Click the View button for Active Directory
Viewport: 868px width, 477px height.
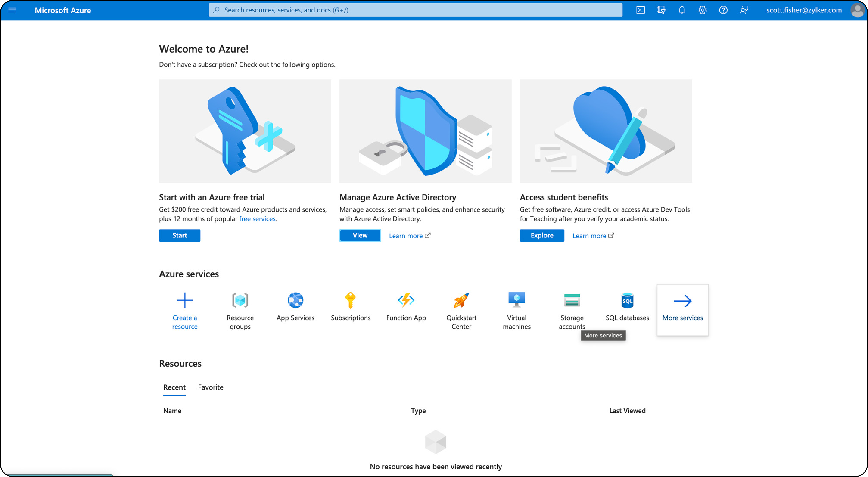tap(360, 235)
